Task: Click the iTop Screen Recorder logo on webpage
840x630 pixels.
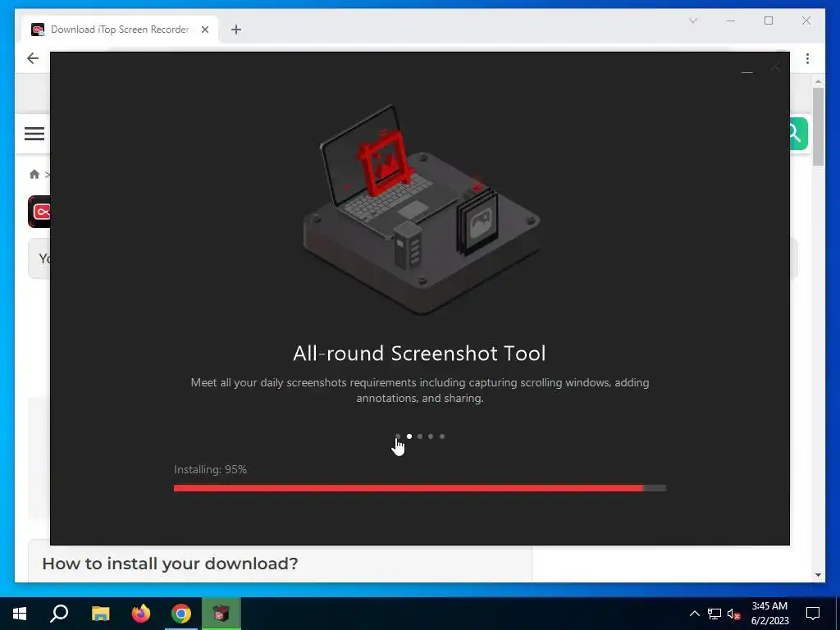Action: (x=39, y=212)
